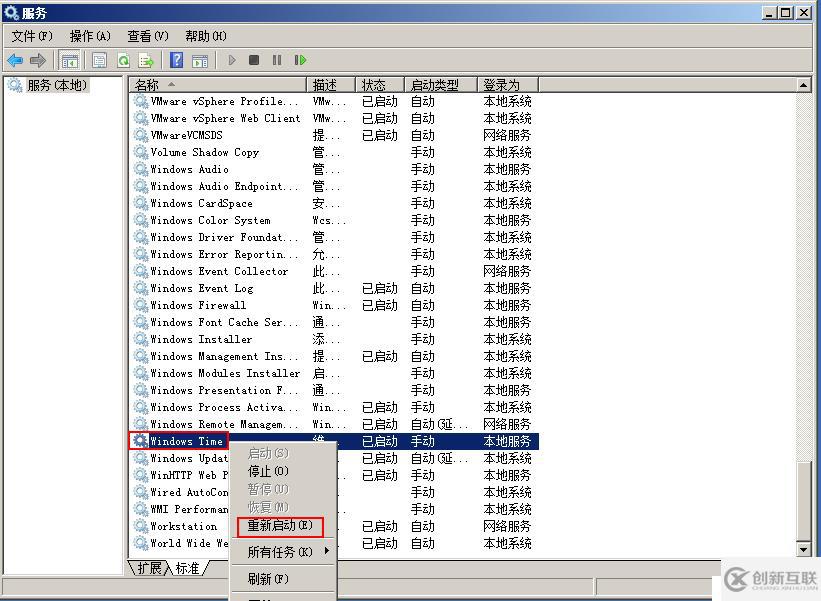This screenshot has width=821, height=601.
Task: Select the Windows Audio Endpoint service row
Action: tap(334, 186)
